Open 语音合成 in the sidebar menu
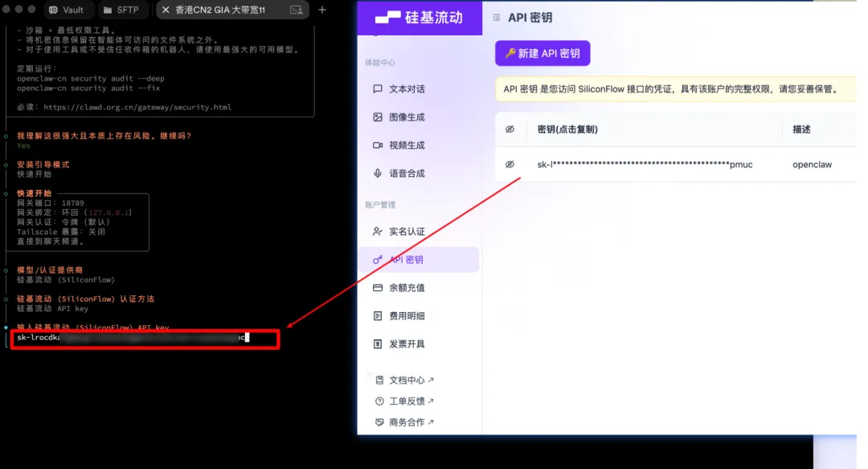This screenshot has width=868, height=469. coord(419,174)
